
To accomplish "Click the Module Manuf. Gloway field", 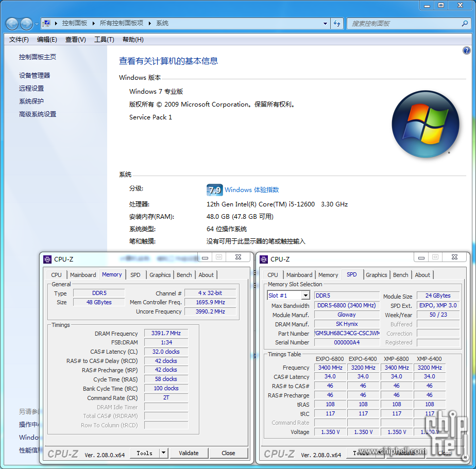I will point(347,315).
